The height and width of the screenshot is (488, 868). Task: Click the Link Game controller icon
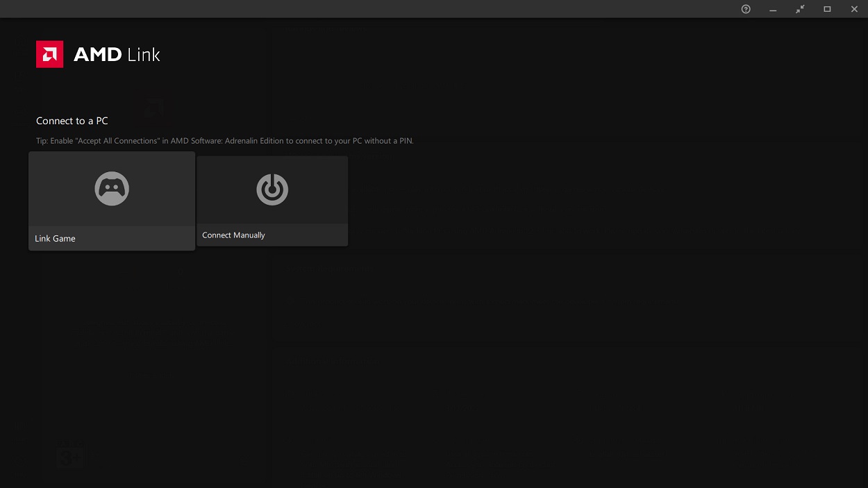(112, 189)
